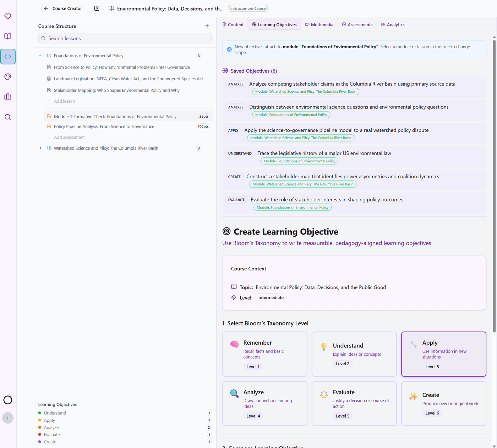Collapse the sidebar panel toggle icon

(x=97, y=8)
